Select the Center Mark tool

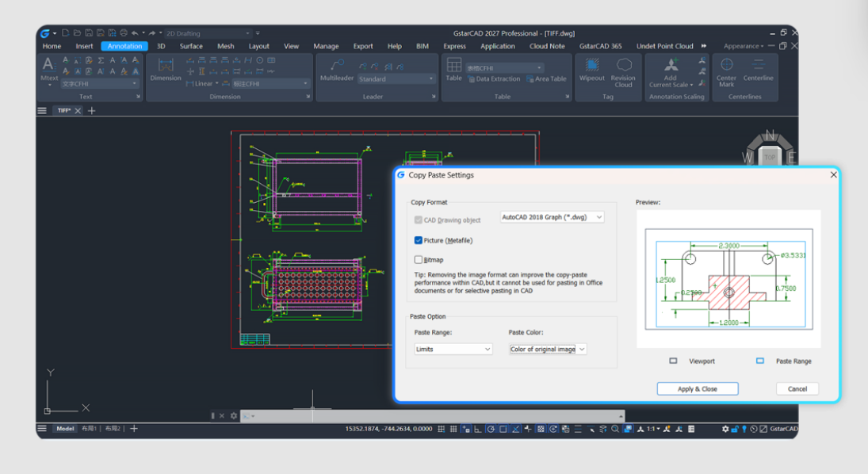tap(726, 73)
